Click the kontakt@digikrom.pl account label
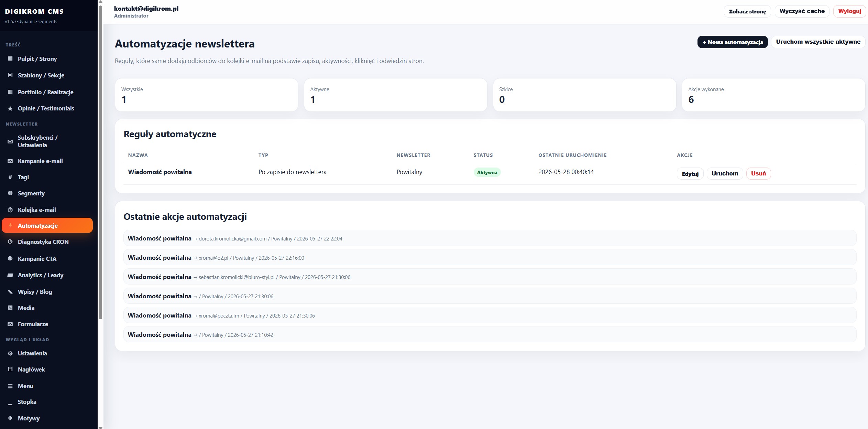Image resolution: width=868 pixels, height=429 pixels. tap(146, 9)
